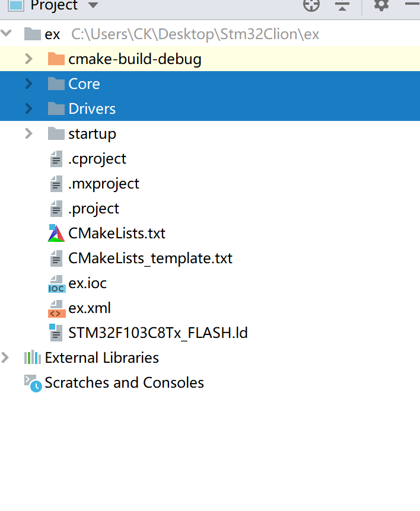Collapse the ex root folder
The height and width of the screenshot is (511, 420).
[x=7, y=34]
